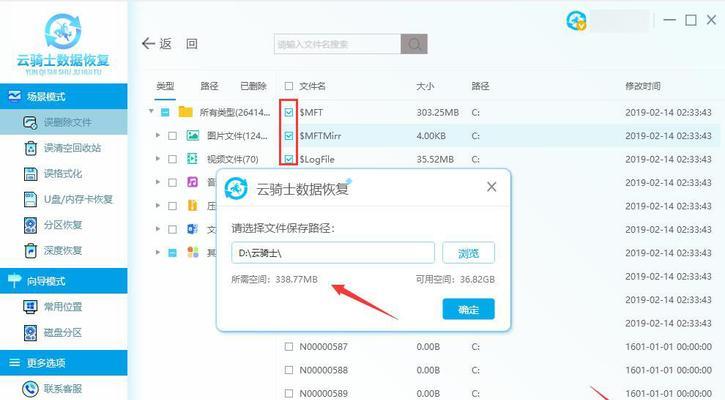Click 视频文件(70) tree label

coord(233,159)
